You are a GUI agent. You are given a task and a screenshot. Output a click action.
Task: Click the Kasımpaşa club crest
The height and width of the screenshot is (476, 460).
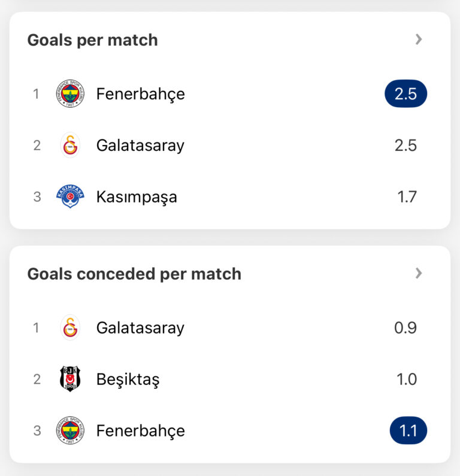(70, 196)
